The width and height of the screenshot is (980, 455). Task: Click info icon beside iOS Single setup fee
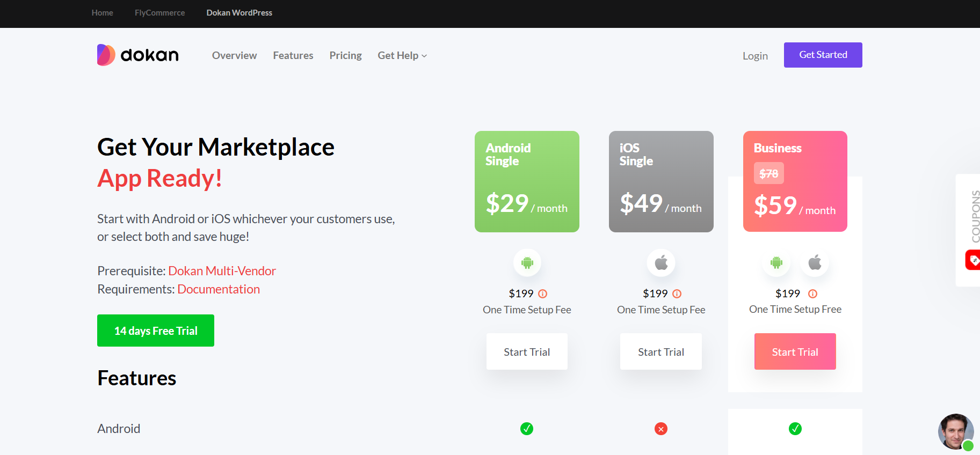tap(677, 293)
